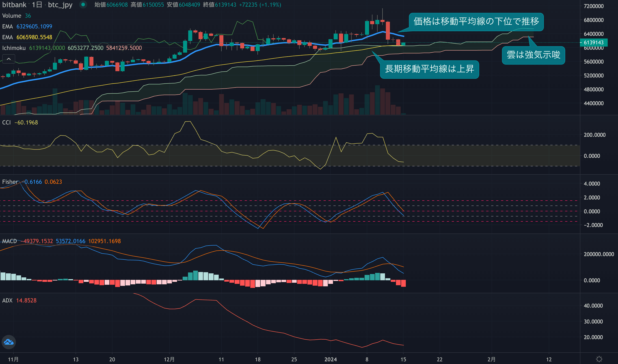Select the yellow EMA 6065980 legend
The image size is (618, 364).
coord(27,37)
